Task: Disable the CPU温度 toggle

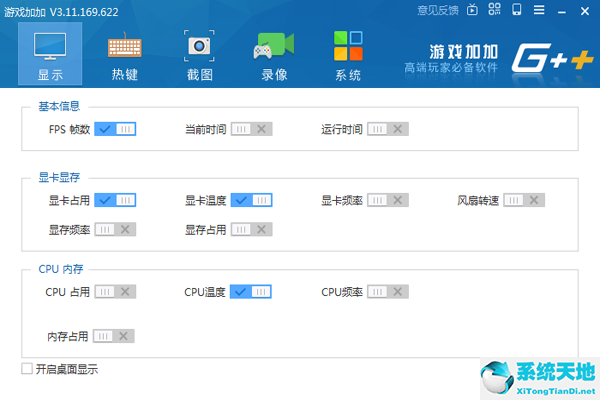Action: pos(251,292)
